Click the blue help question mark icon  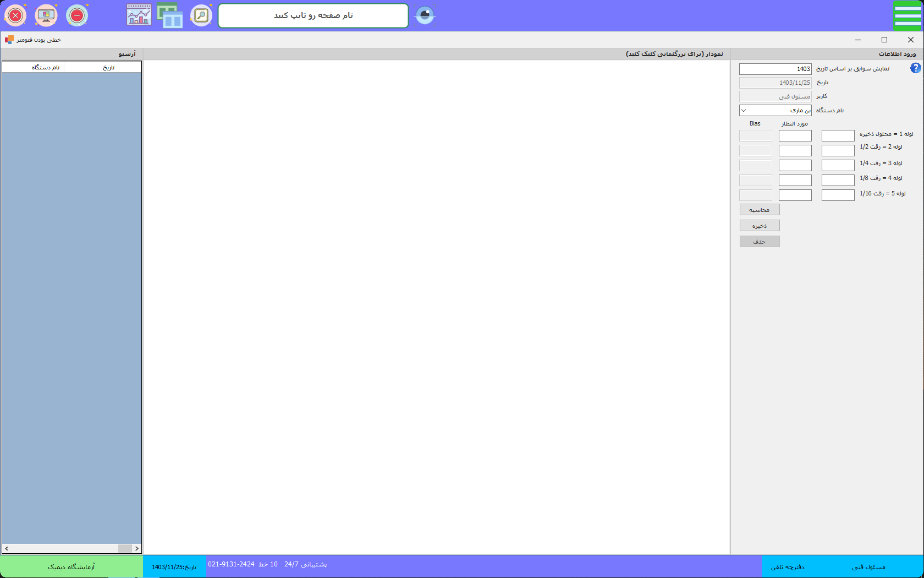click(915, 68)
